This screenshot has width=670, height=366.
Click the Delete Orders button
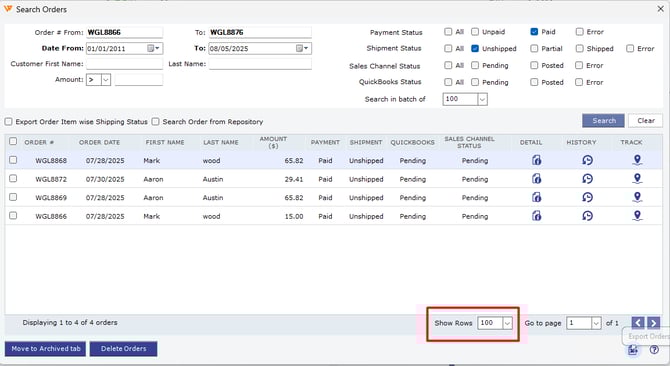123,348
